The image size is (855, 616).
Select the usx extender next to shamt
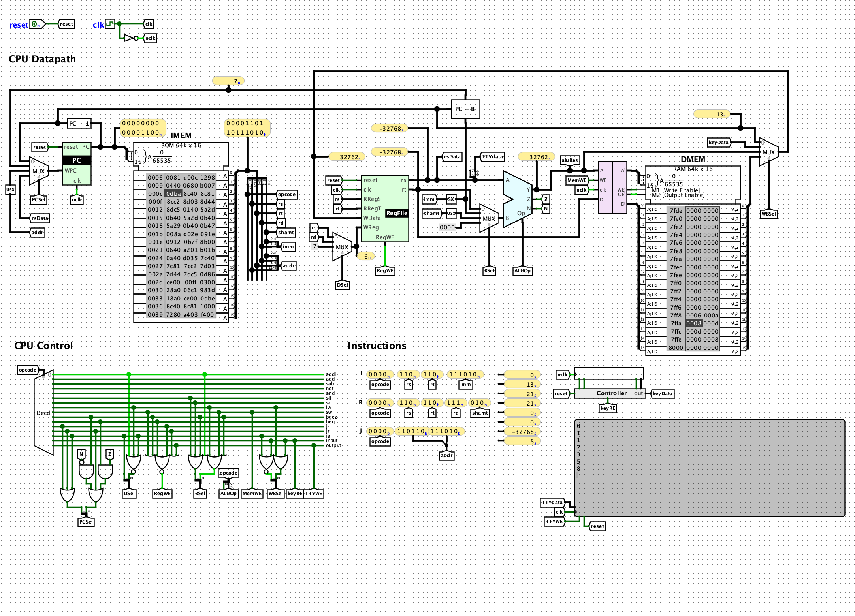click(x=451, y=214)
